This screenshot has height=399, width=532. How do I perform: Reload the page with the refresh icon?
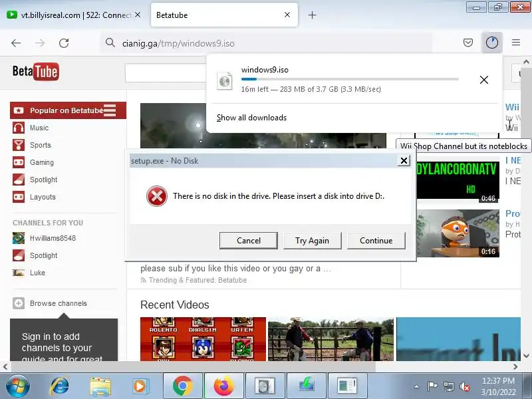pyautogui.click(x=64, y=43)
